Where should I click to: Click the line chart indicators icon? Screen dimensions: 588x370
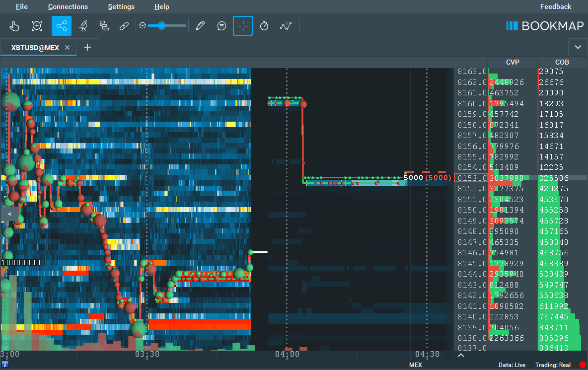click(286, 26)
